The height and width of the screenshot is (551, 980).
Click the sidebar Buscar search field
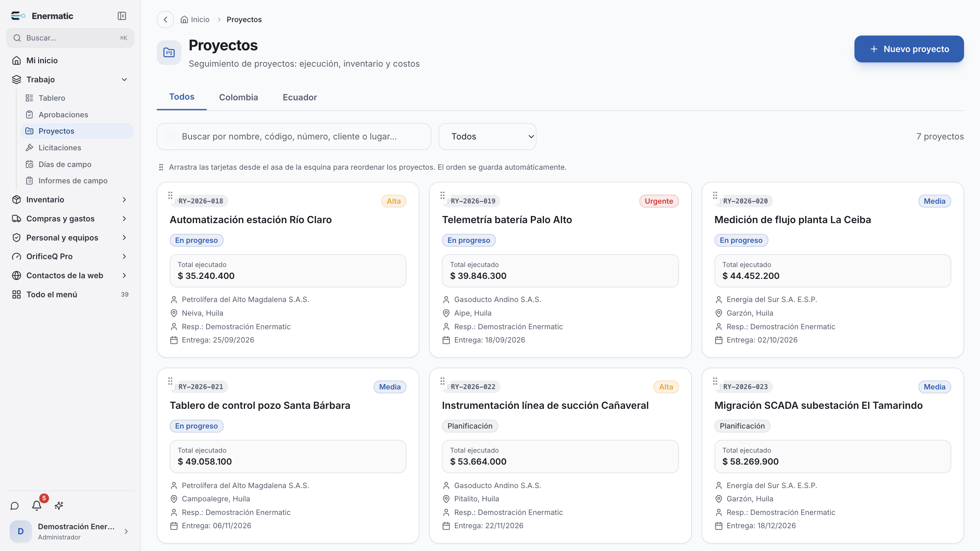[70, 38]
